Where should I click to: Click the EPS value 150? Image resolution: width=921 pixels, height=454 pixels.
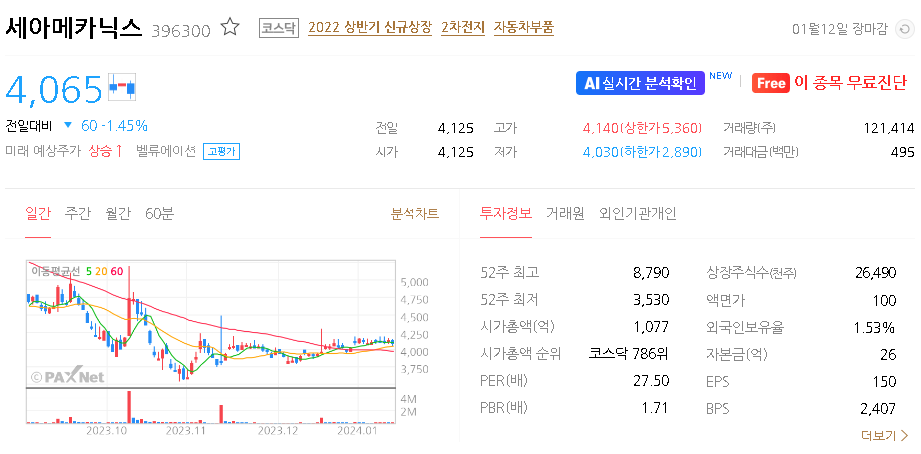tap(884, 382)
